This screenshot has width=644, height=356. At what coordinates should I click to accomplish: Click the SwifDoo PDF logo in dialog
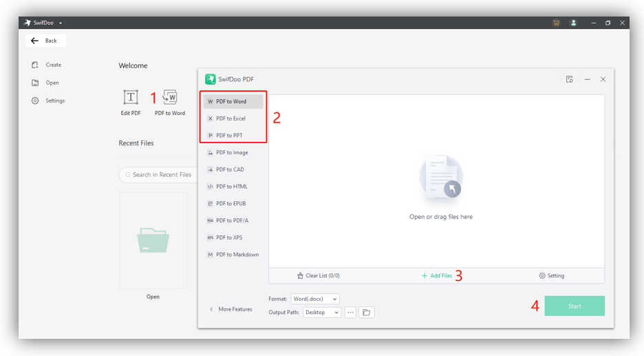click(211, 79)
